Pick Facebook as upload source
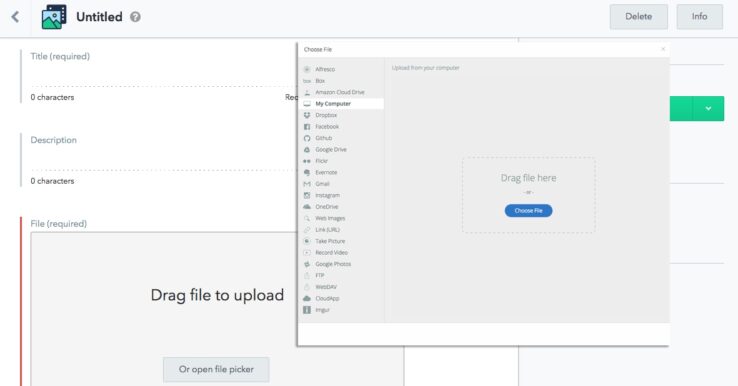The width and height of the screenshot is (738, 386). pos(342,127)
